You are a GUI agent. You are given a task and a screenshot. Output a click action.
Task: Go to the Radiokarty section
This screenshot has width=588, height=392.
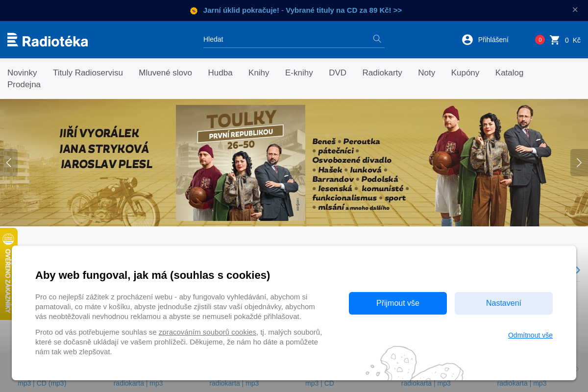tap(382, 73)
